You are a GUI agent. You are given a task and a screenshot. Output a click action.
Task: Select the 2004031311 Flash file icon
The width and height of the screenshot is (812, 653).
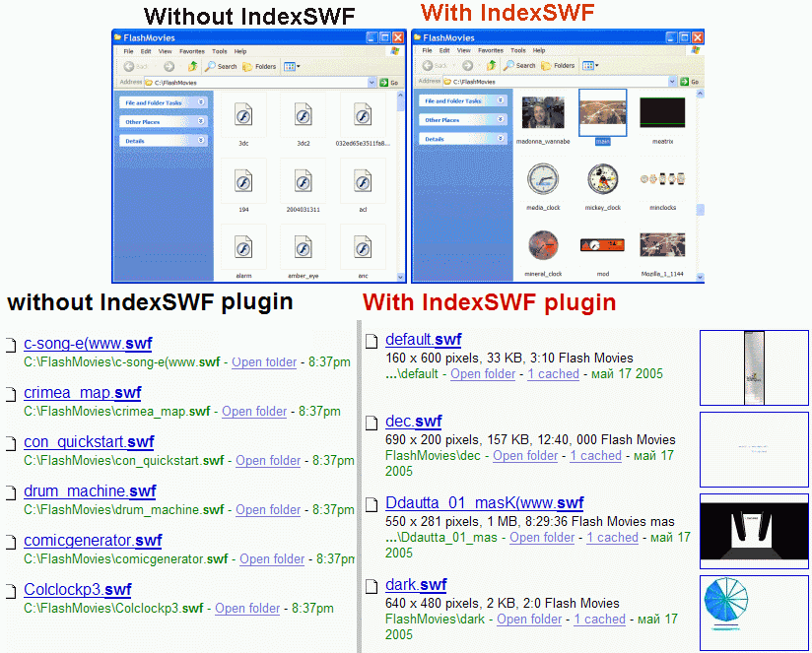click(x=303, y=181)
